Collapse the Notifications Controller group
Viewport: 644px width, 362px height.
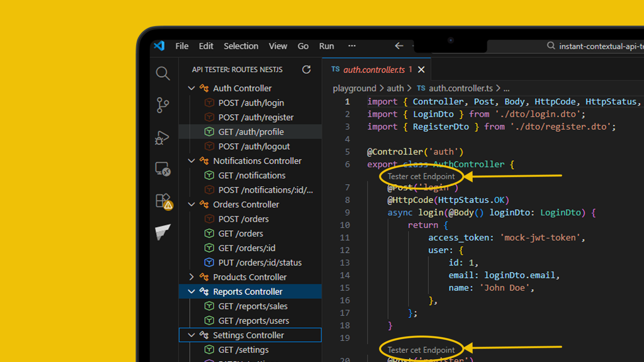point(191,161)
